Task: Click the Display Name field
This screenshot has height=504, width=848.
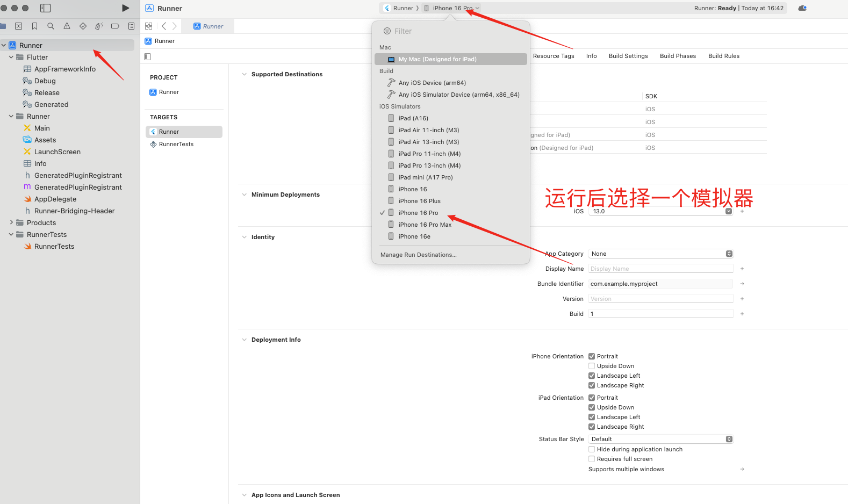Action: (x=661, y=269)
